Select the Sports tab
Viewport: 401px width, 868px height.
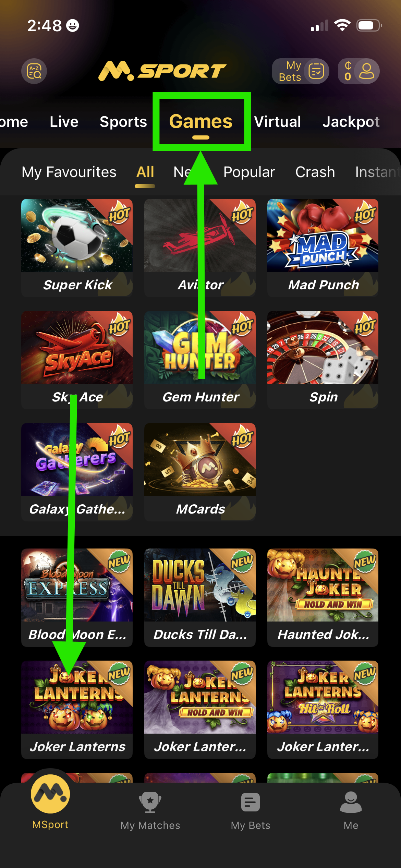pos(123,122)
